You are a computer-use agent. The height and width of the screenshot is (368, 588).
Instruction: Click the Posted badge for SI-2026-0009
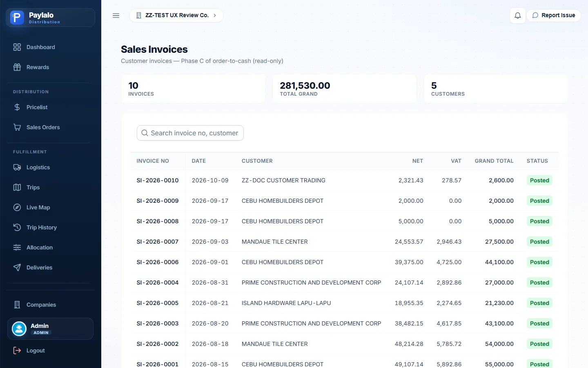tap(539, 201)
